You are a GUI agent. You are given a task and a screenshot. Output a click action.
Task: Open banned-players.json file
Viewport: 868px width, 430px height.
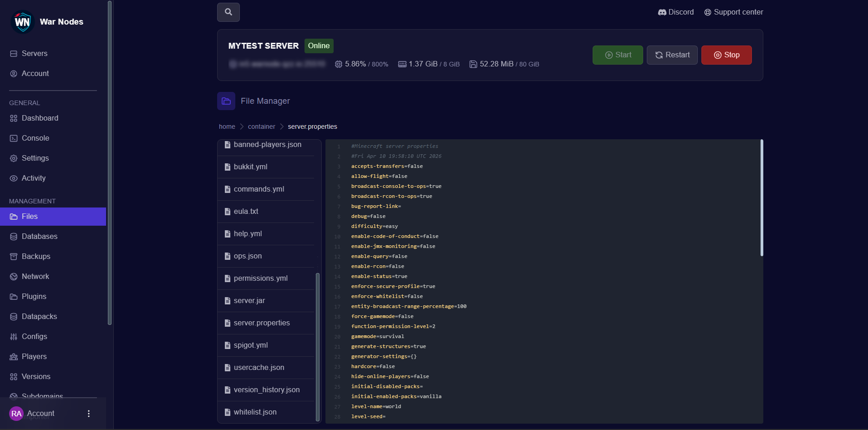pyautogui.click(x=266, y=145)
